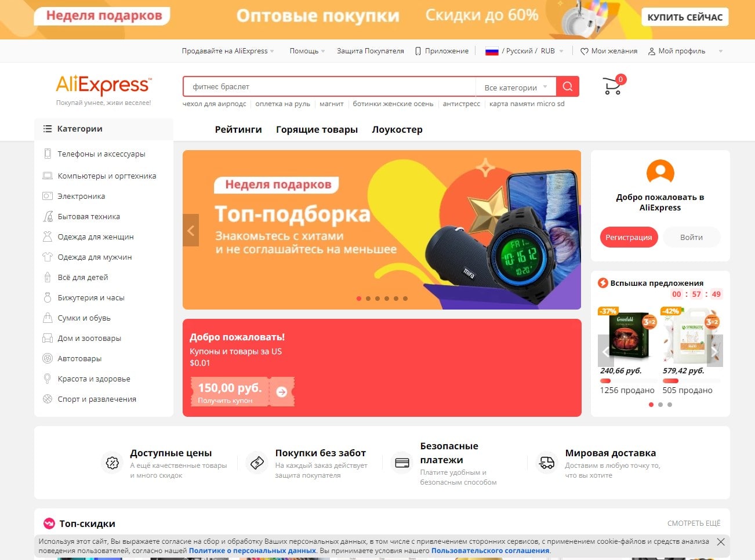This screenshot has width=755, height=560.
Task: Open the shopping cart icon
Action: 611,85
